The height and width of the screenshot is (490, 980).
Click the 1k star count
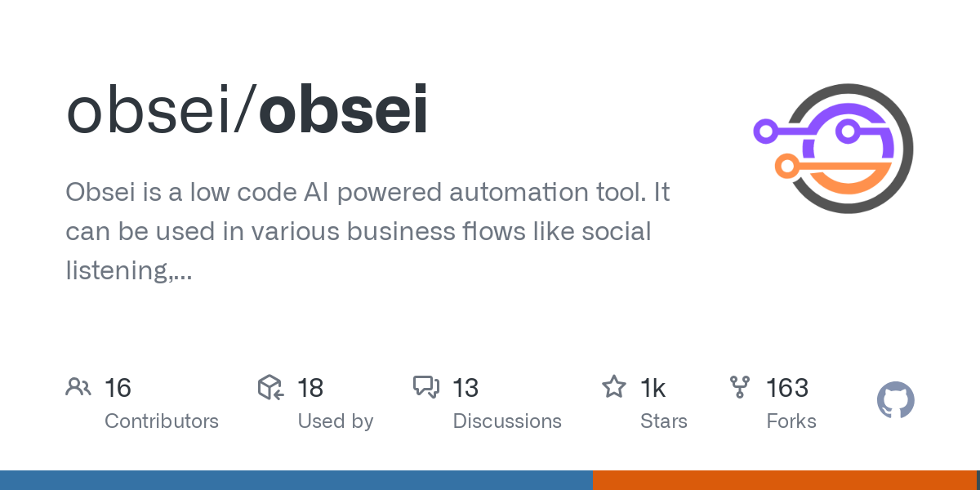coord(653,388)
